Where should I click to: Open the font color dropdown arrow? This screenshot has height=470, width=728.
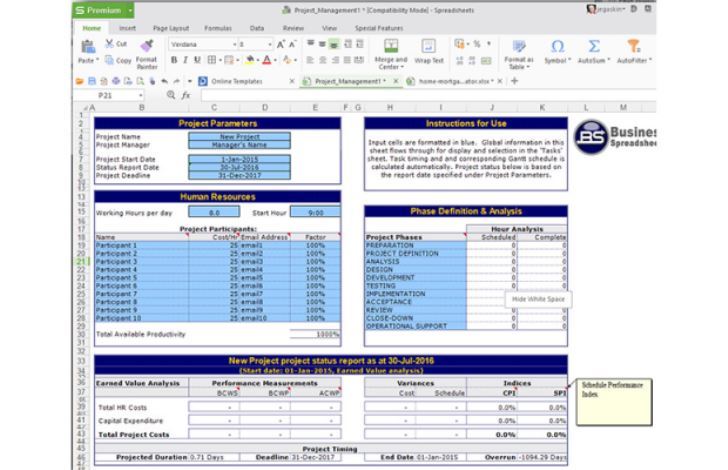pyautogui.click(x=275, y=60)
